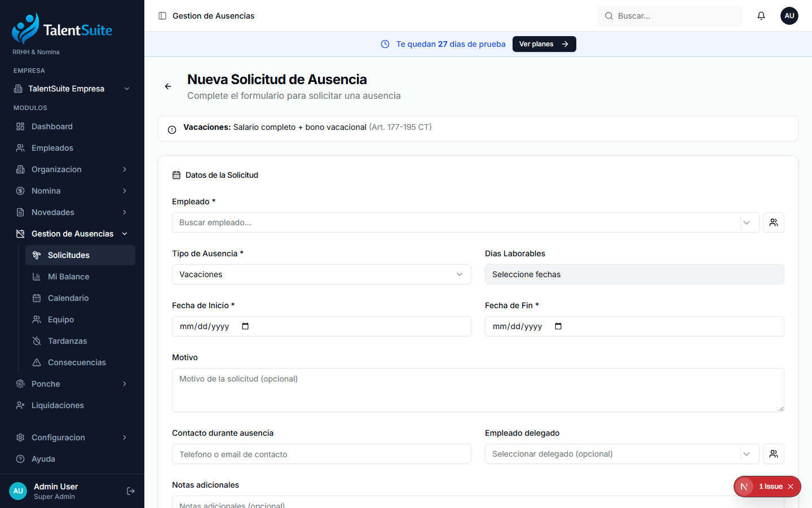
Task: Click the Calendario calendar icon
Action: pyautogui.click(x=37, y=298)
